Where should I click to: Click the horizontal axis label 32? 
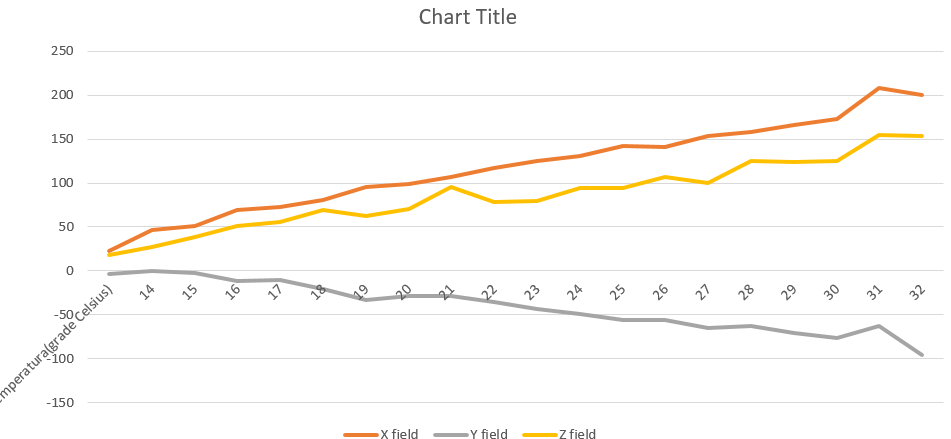917,293
